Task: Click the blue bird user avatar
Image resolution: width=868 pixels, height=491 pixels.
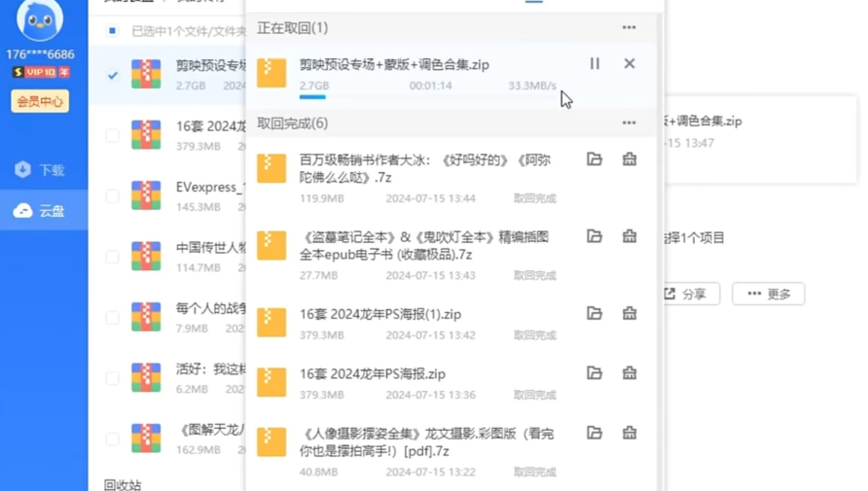Action: pos(40,19)
